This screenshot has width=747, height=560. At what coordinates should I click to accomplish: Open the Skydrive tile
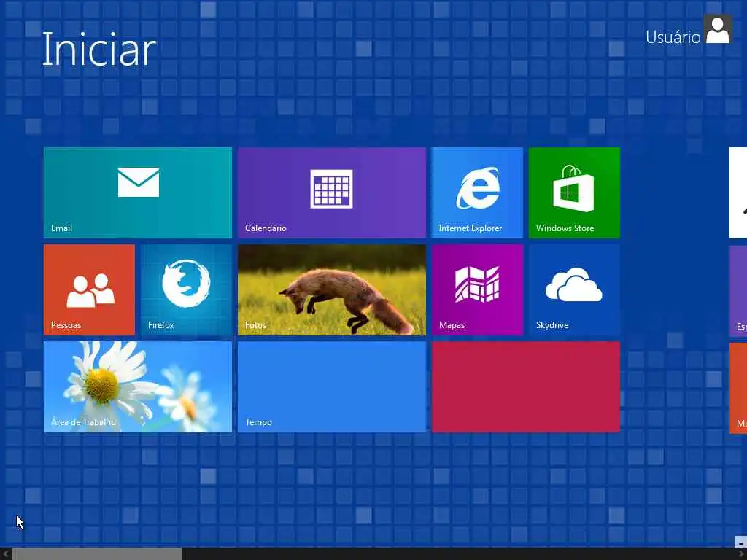(575, 290)
